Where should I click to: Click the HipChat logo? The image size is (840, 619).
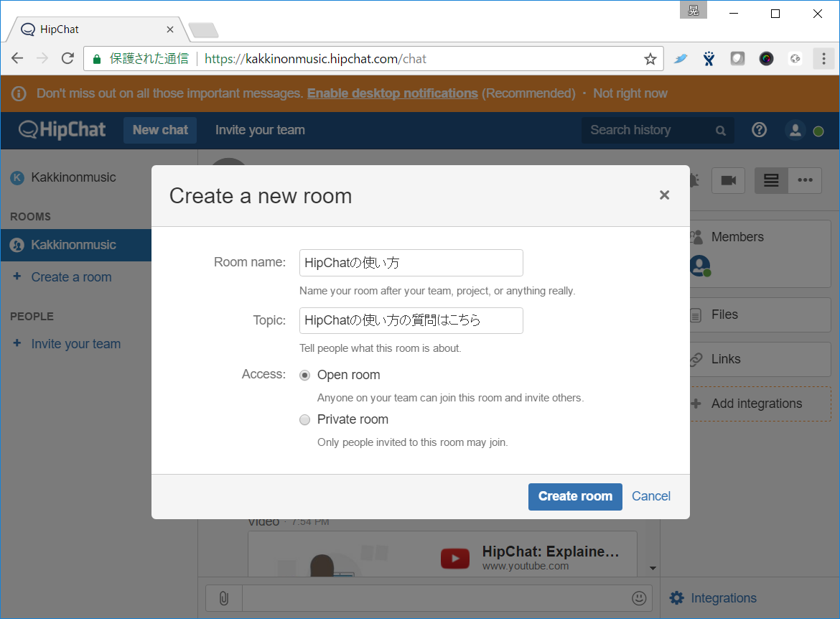pos(62,130)
